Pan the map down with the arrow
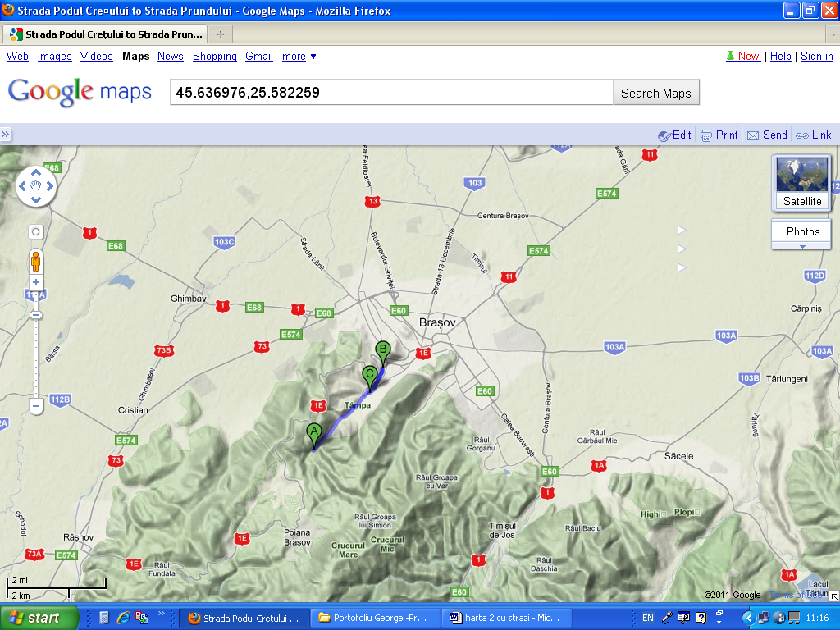The image size is (840, 630). click(36, 200)
